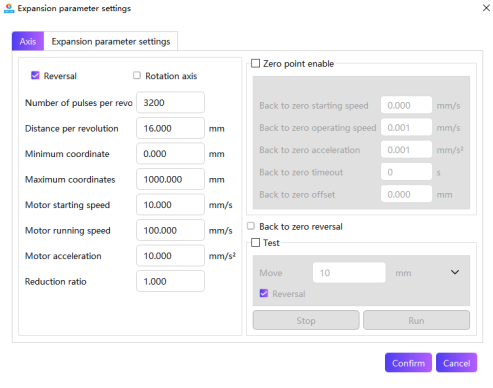
Task: Open the Expansion parameter settings tab
Action: coord(111,41)
